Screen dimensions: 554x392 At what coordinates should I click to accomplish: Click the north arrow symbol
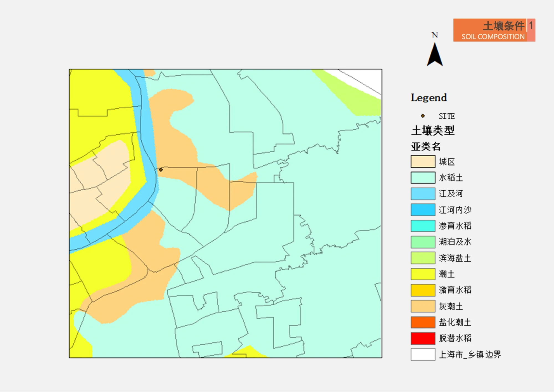coord(435,54)
